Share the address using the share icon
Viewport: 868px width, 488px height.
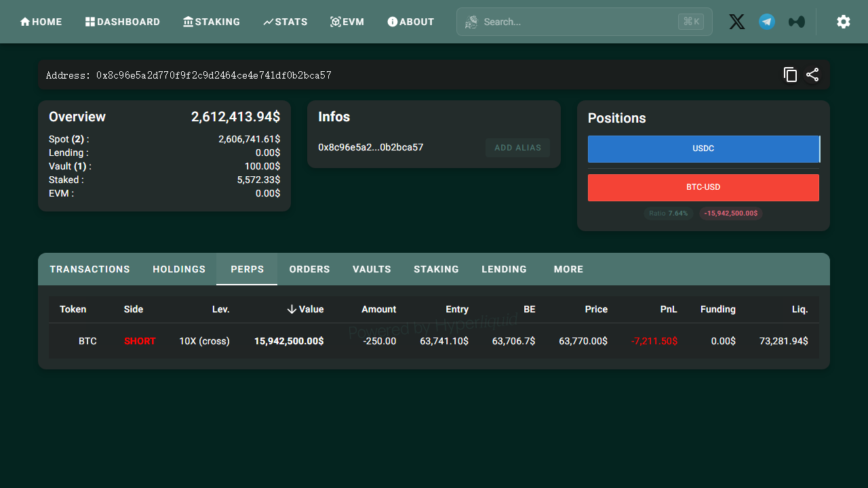(x=812, y=75)
